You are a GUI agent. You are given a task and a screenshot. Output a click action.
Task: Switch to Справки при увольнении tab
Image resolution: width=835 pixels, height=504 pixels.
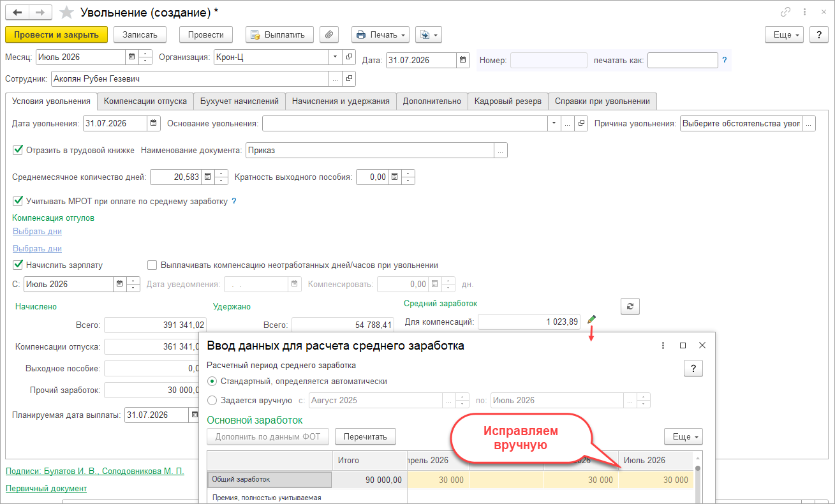click(602, 101)
